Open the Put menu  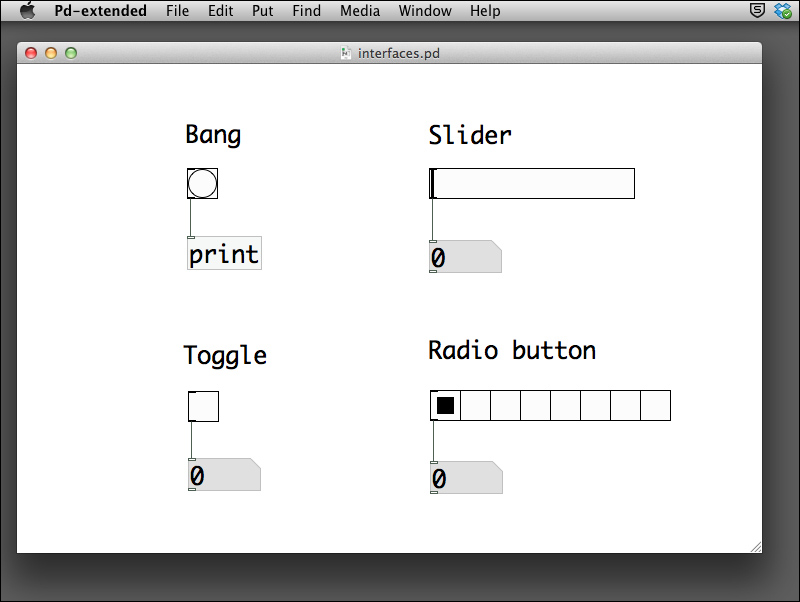tap(262, 10)
